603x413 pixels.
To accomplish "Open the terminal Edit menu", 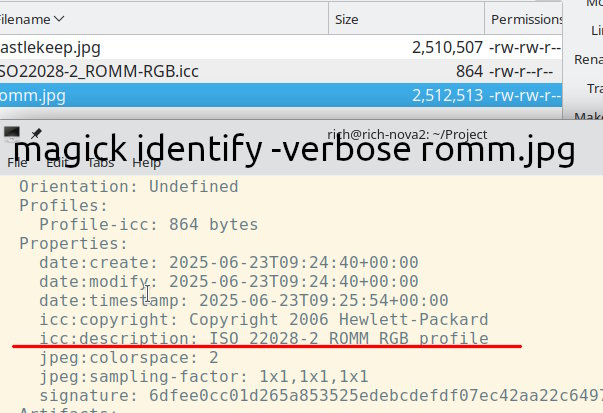I will pos(57,162).
